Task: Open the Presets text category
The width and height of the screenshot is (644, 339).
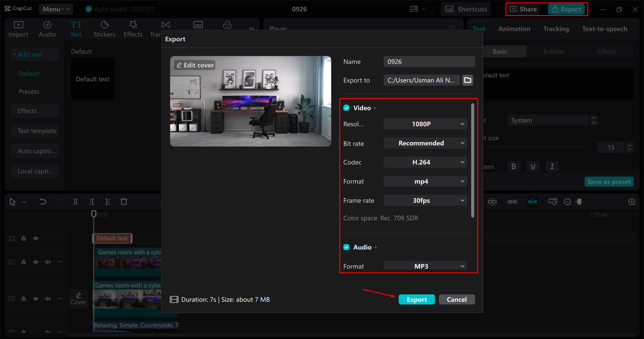Action: pos(29,92)
